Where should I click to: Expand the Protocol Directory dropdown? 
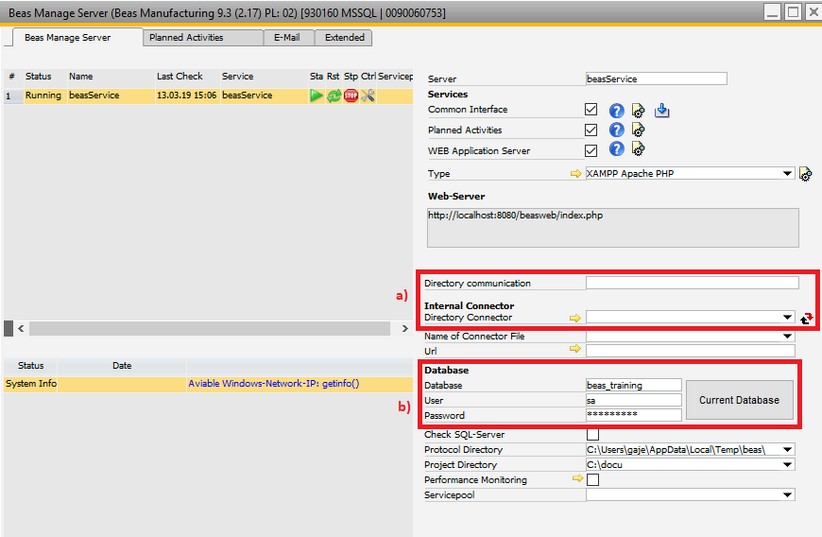point(789,450)
